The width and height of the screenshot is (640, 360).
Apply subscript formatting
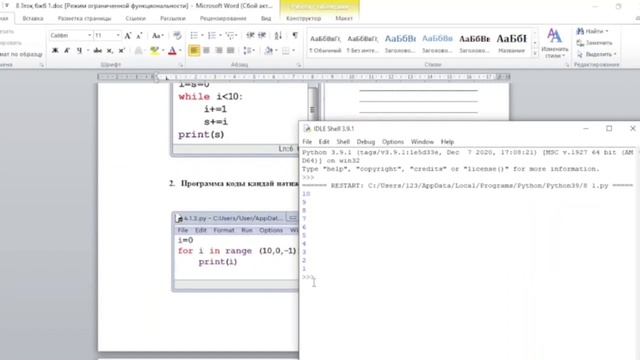tap(109, 51)
